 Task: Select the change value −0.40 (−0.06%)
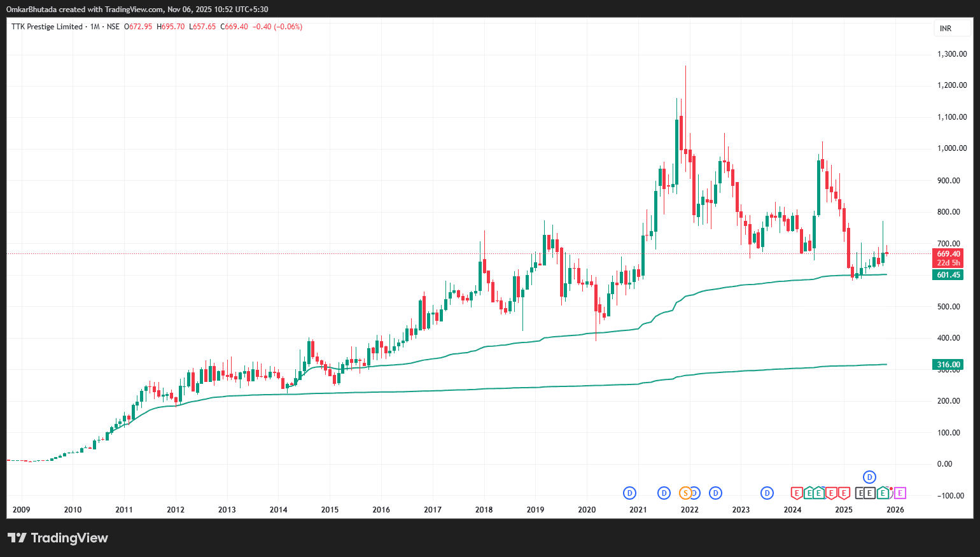[x=277, y=27]
